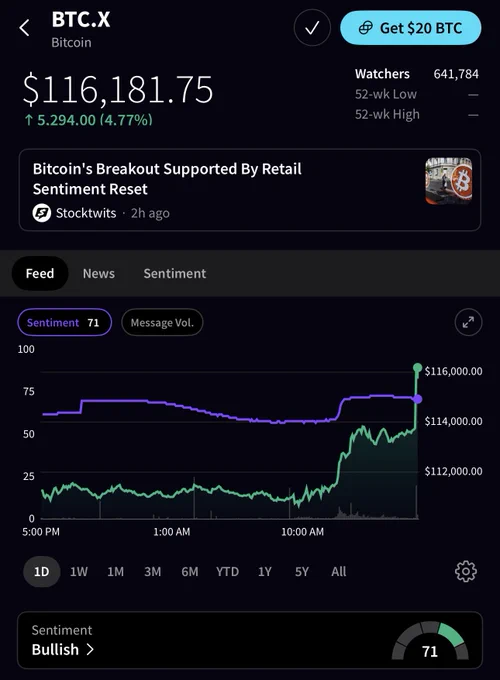Click the '2h ago' timestamp
The height and width of the screenshot is (680, 500).
(x=150, y=213)
